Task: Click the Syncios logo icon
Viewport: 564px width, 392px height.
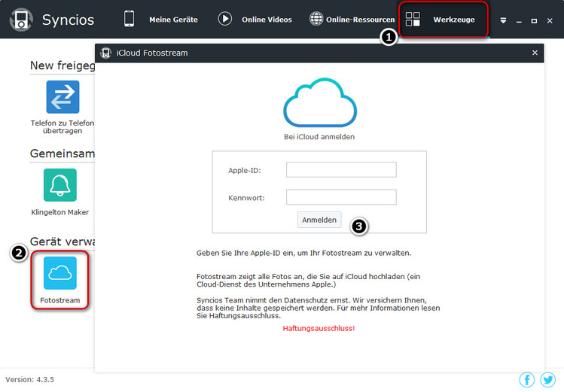Action: [21, 20]
